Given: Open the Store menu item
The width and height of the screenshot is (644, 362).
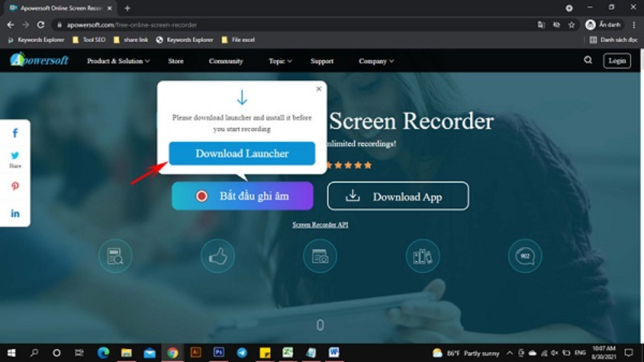Looking at the screenshot, I should point(176,61).
